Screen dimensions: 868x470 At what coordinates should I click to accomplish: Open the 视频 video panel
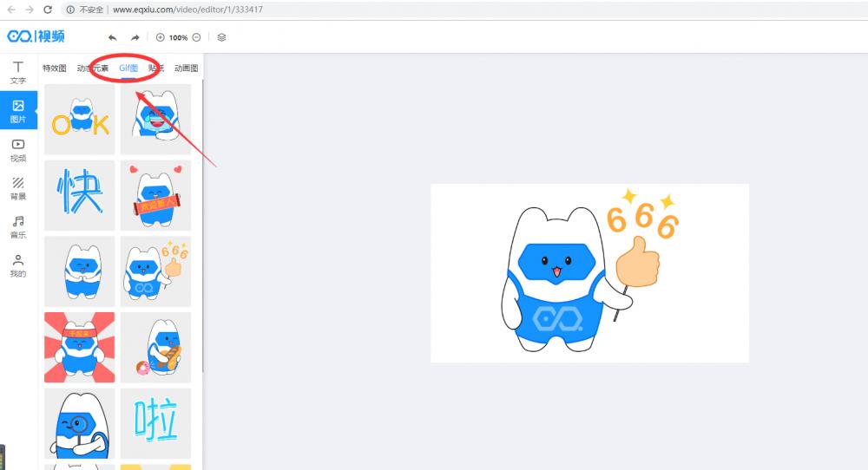17,150
